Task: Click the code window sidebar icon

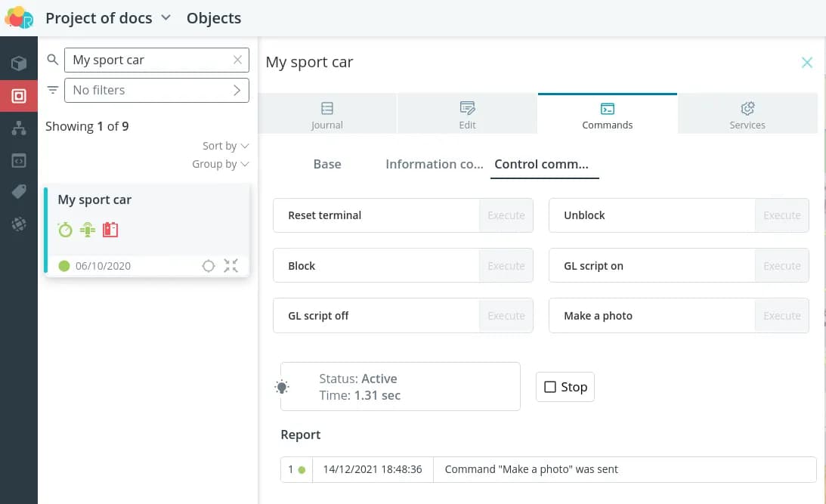Action: 19,161
